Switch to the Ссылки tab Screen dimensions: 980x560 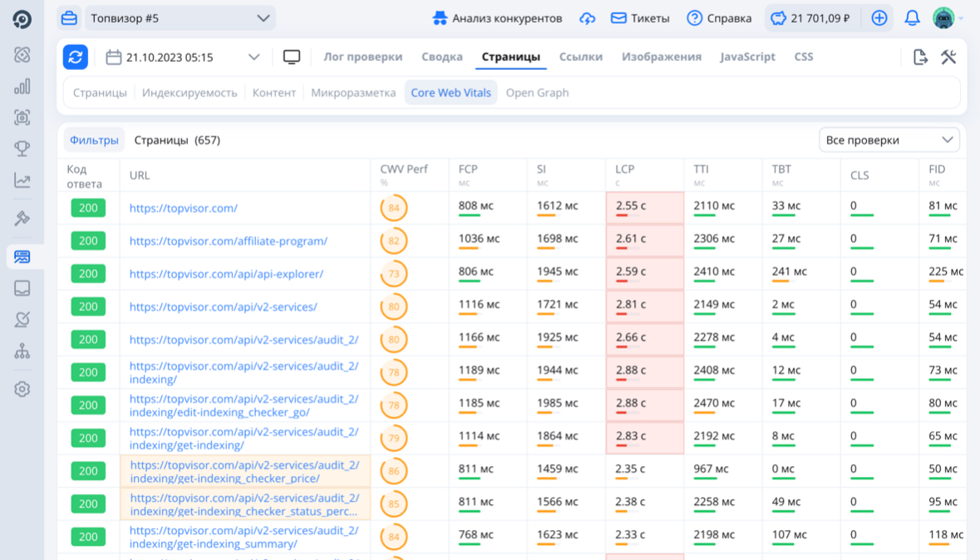(581, 57)
